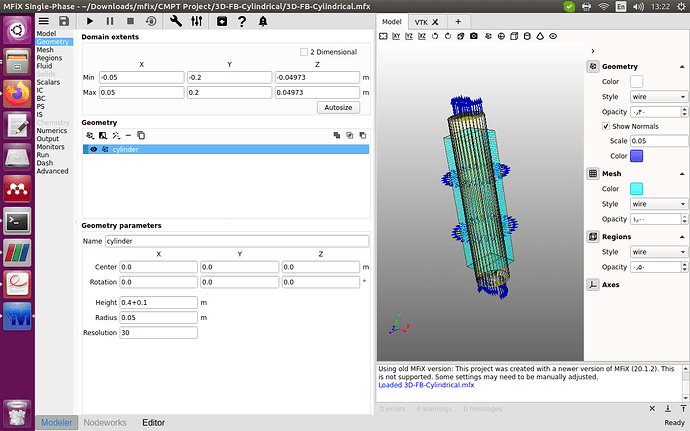Toggle Regions visibility in side panel
Viewport: 690px width, 431px height.
tap(593, 237)
